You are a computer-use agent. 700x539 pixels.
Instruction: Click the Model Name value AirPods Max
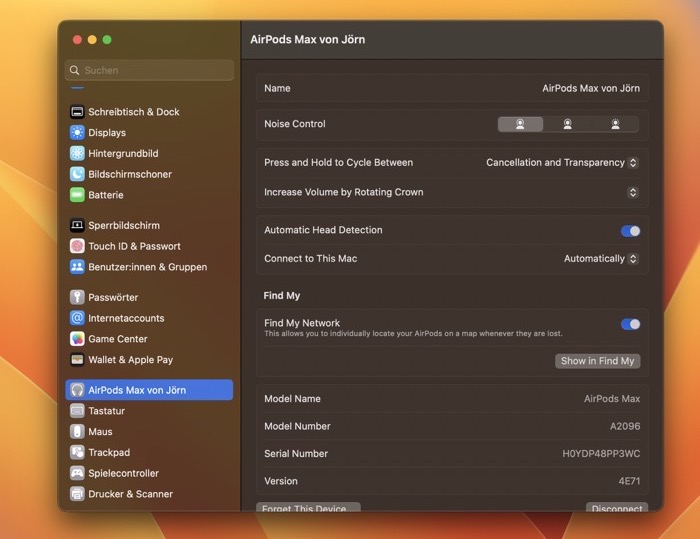(x=612, y=399)
